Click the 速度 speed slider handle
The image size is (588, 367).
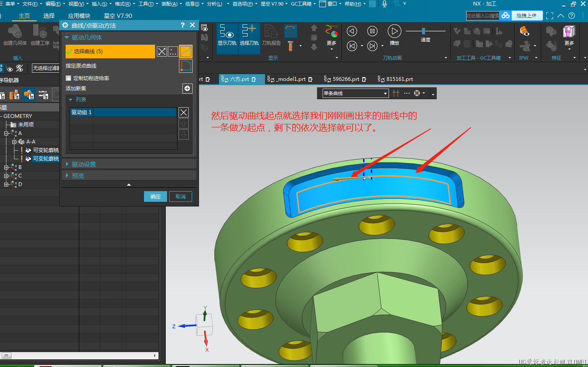424,31
